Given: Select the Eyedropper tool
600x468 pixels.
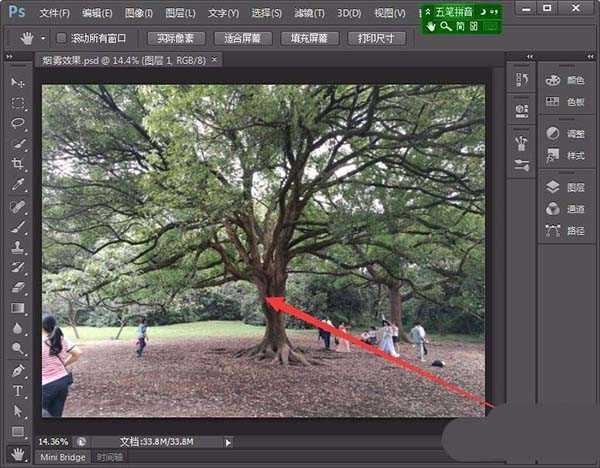Looking at the screenshot, I should tap(18, 185).
